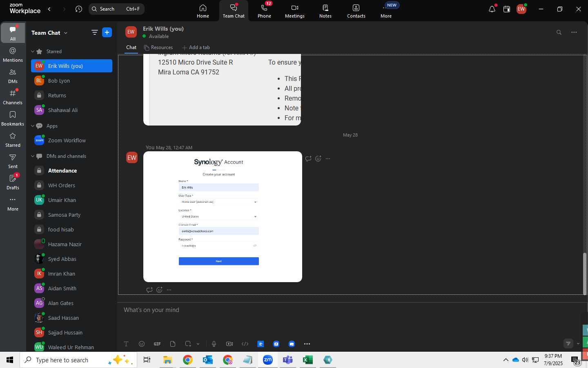The width and height of the screenshot is (588, 368).
Task: Expand the Team Chat title dropdown
Action: (x=66, y=33)
